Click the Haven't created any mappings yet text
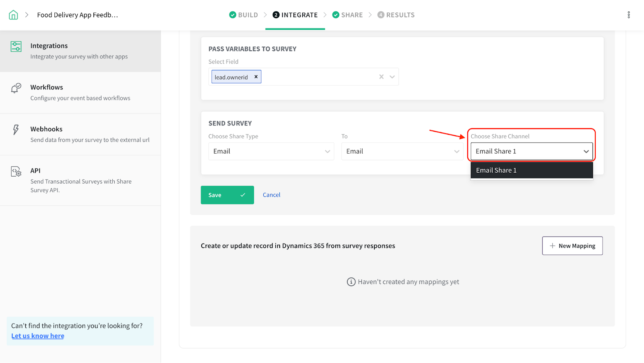Image resolution: width=644 pixels, height=363 pixels. click(409, 282)
